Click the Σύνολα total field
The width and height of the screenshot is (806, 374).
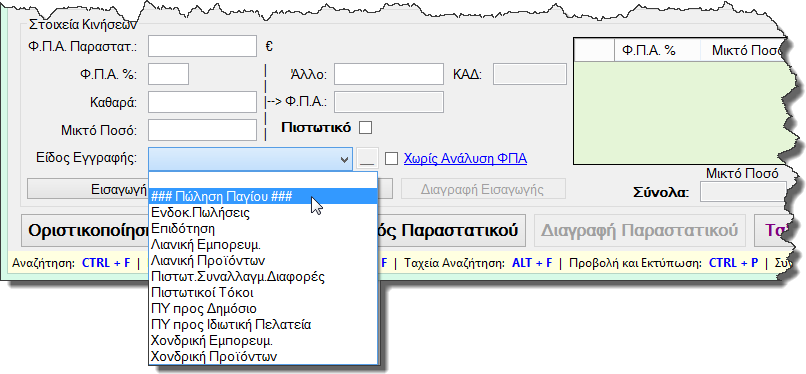coord(743,192)
